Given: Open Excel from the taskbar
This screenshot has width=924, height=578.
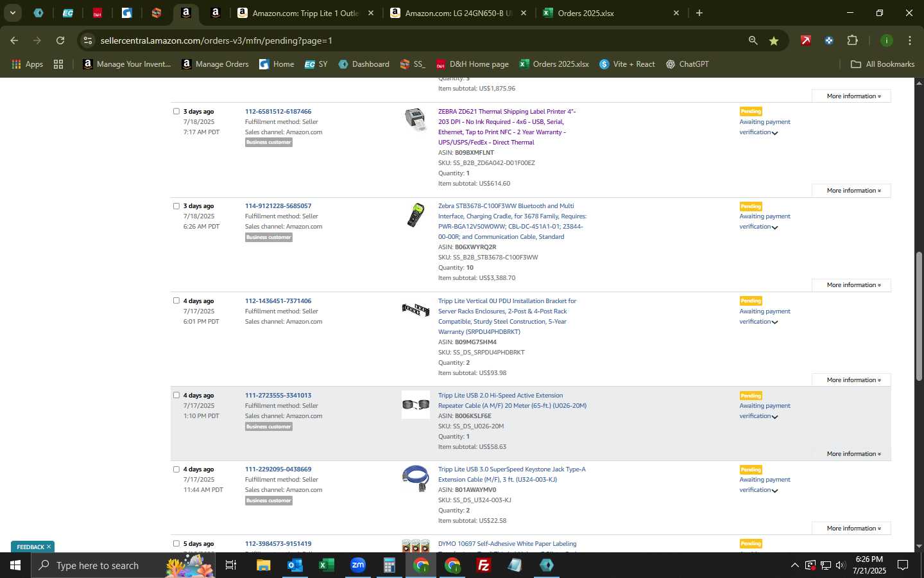Looking at the screenshot, I should [x=326, y=565].
